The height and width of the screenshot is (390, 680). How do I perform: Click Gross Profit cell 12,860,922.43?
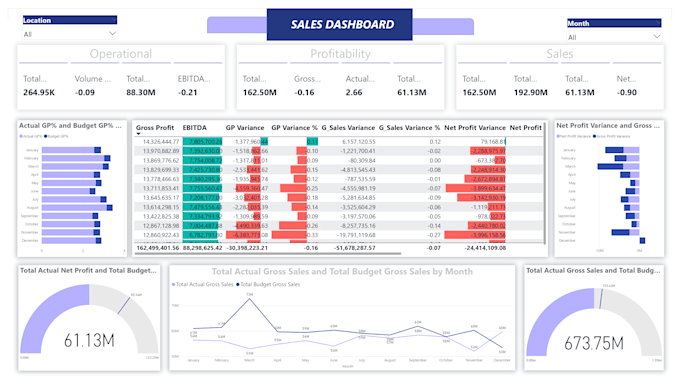click(x=161, y=235)
